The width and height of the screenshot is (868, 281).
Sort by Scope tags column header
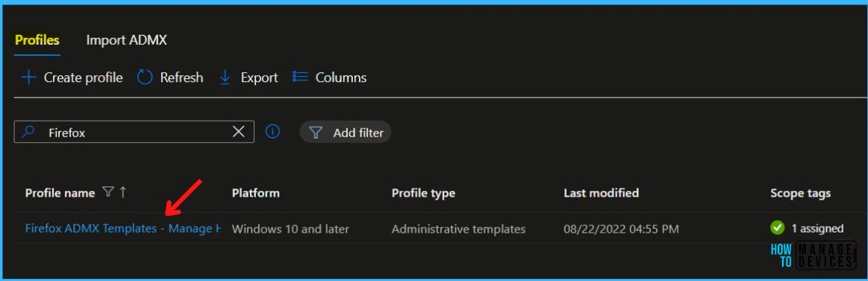point(801,193)
